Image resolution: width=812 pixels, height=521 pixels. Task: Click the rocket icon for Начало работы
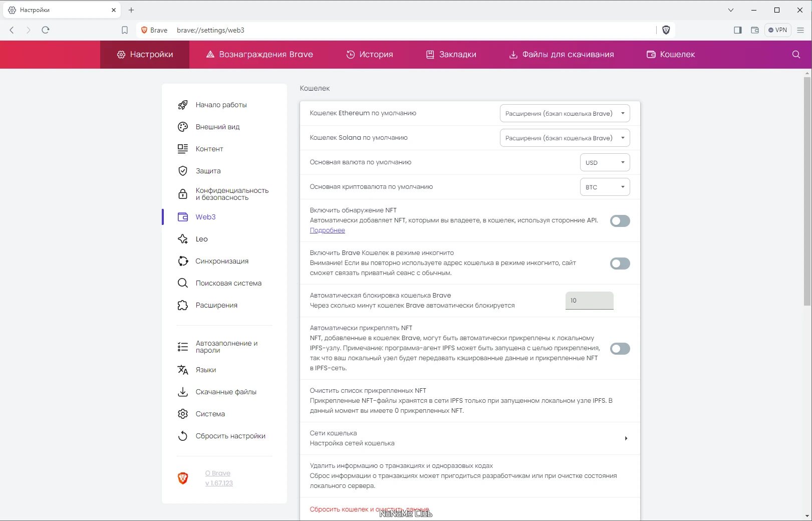(183, 105)
